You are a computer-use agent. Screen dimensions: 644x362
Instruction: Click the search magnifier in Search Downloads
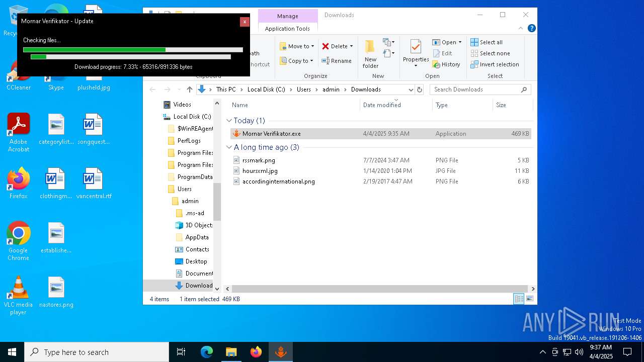coord(524,89)
